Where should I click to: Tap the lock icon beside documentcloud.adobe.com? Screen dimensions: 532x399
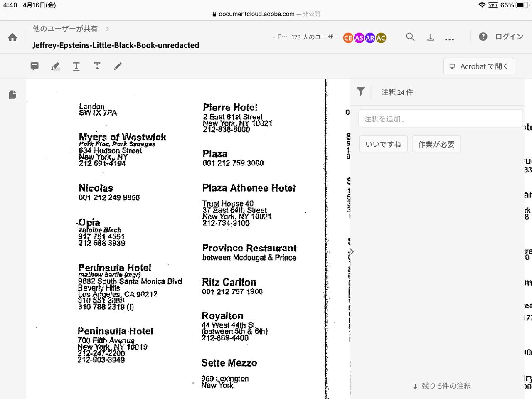point(214,14)
